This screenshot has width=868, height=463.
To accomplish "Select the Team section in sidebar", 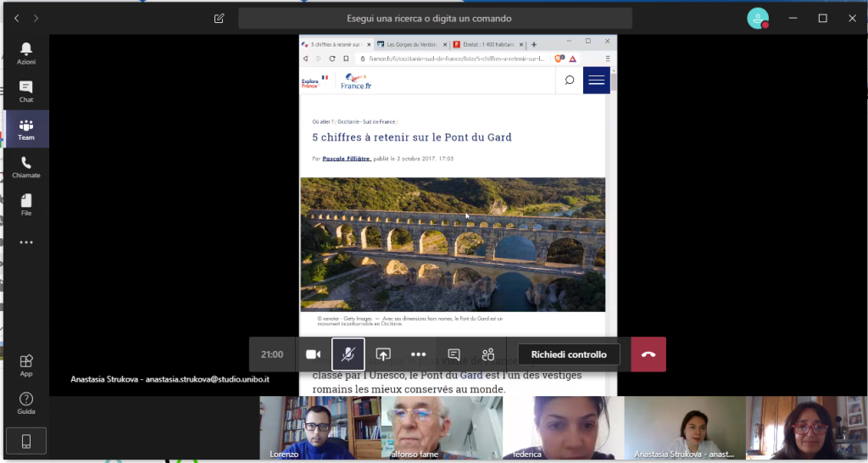I will [26, 129].
